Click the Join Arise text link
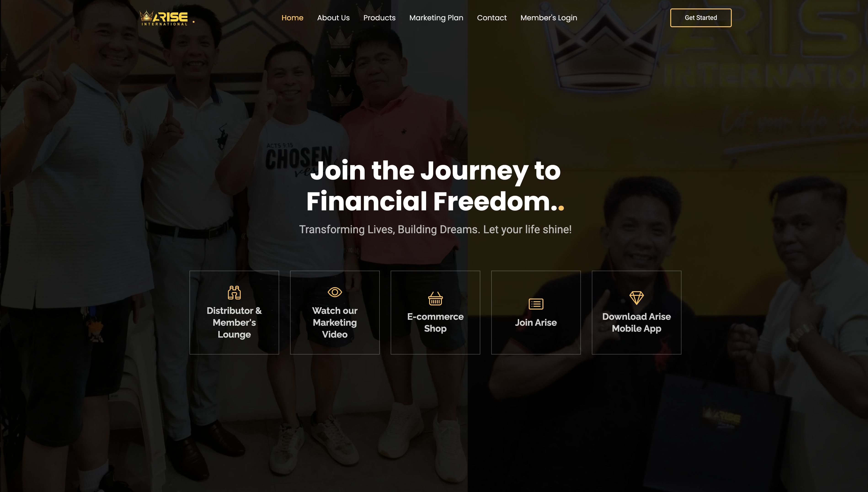868x492 pixels. tap(536, 322)
